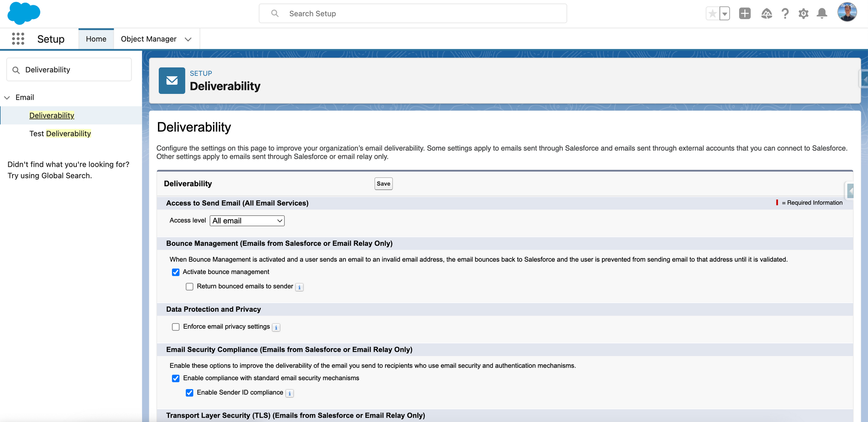Viewport: 868px width, 422px height.
Task: Open the Help question mark icon
Action: tap(785, 13)
